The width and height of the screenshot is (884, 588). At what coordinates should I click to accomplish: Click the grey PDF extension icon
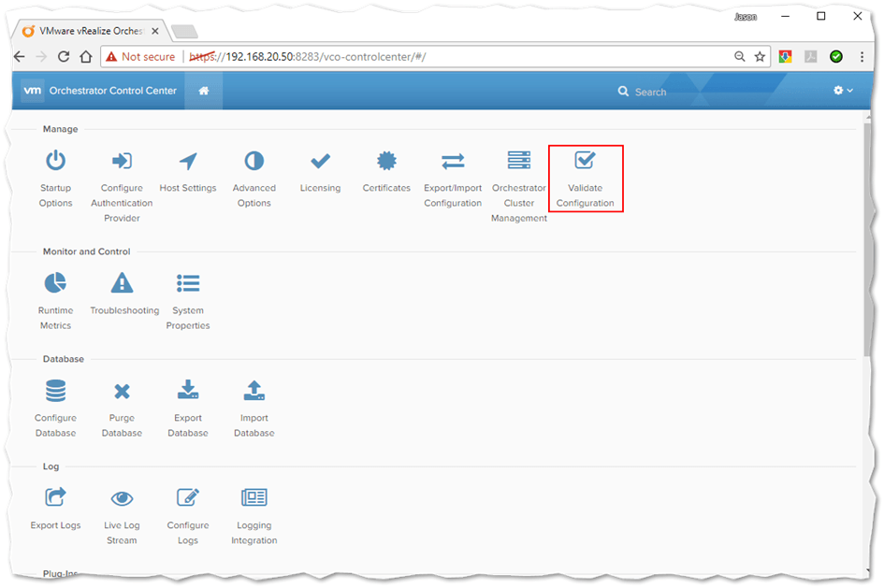point(811,56)
